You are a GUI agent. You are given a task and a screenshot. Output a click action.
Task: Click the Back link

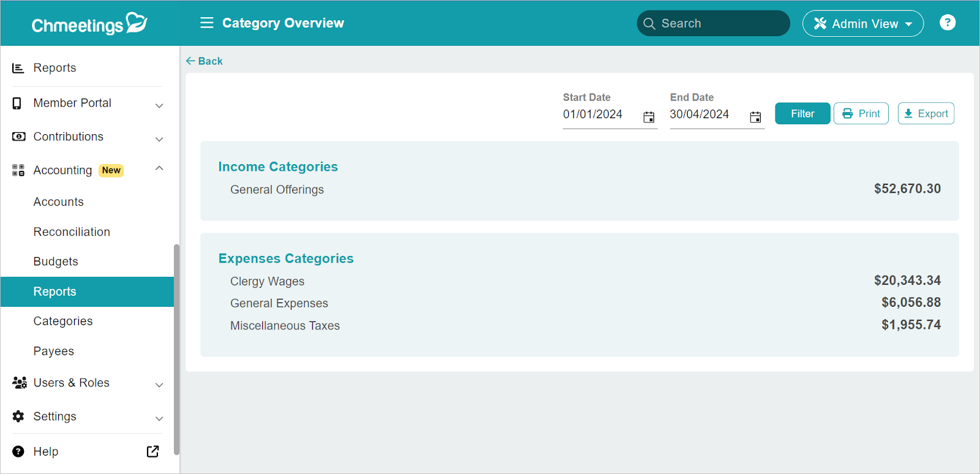(x=204, y=61)
